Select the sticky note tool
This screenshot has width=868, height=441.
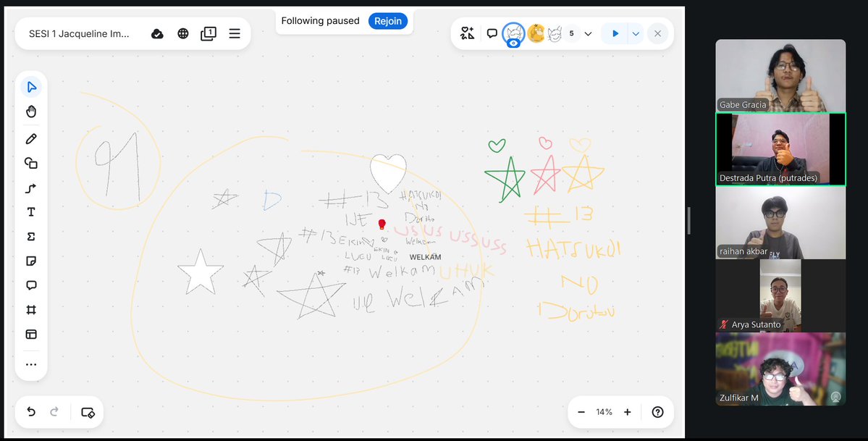click(31, 261)
